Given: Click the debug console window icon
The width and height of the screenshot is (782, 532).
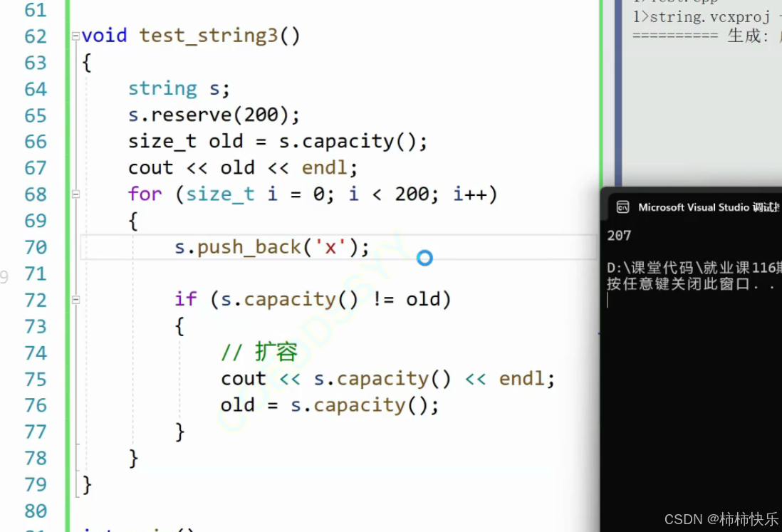Looking at the screenshot, I should pyautogui.click(x=622, y=207).
